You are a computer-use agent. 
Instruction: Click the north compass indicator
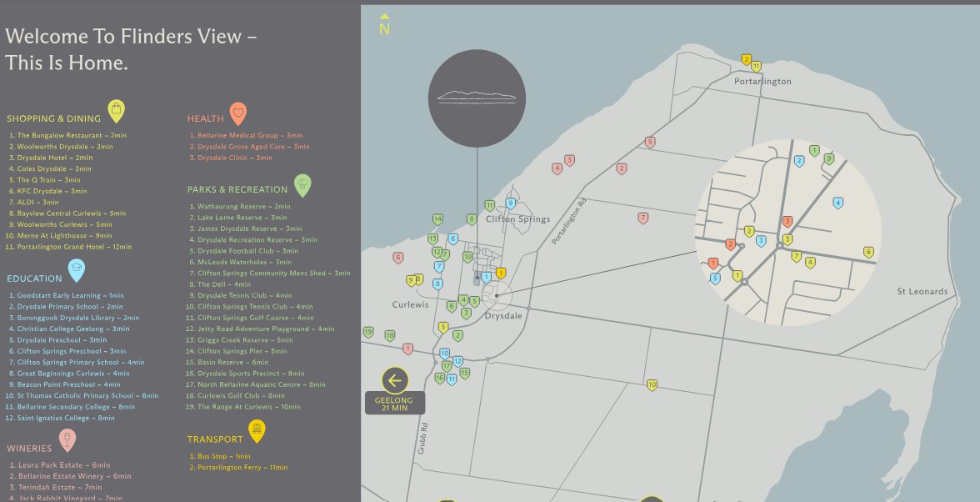pos(384,26)
